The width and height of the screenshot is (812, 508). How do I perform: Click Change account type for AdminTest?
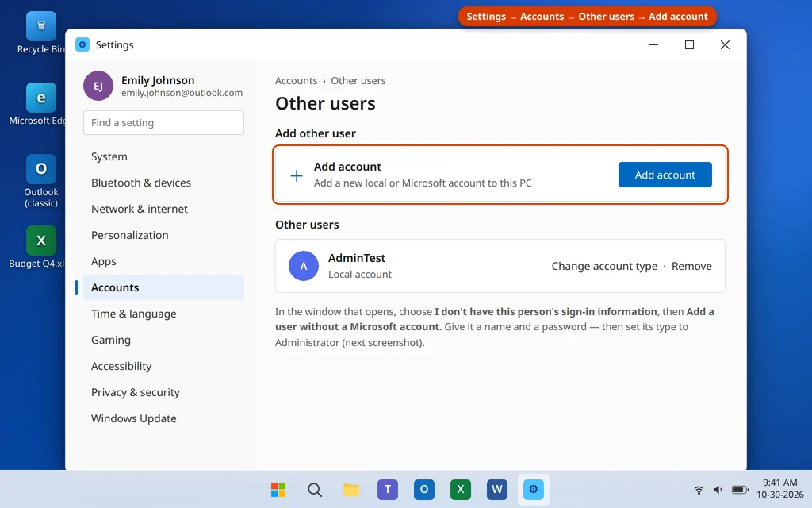tap(604, 266)
